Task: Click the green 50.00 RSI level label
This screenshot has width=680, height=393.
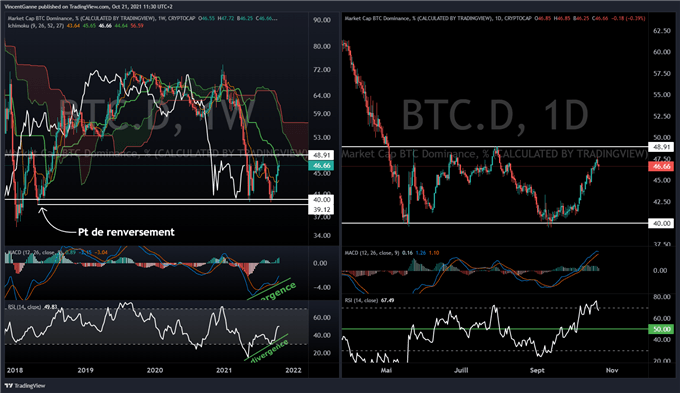Action: coord(662,329)
